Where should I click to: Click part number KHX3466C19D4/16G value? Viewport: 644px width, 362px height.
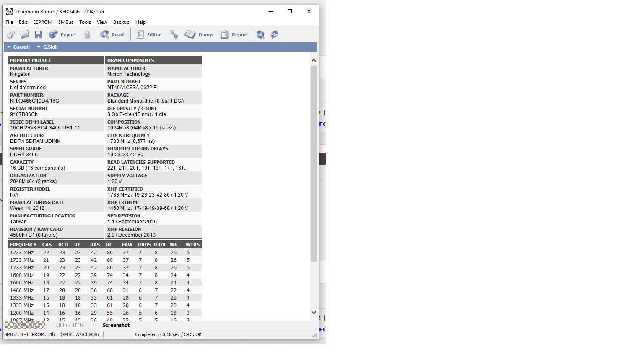(35, 101)
